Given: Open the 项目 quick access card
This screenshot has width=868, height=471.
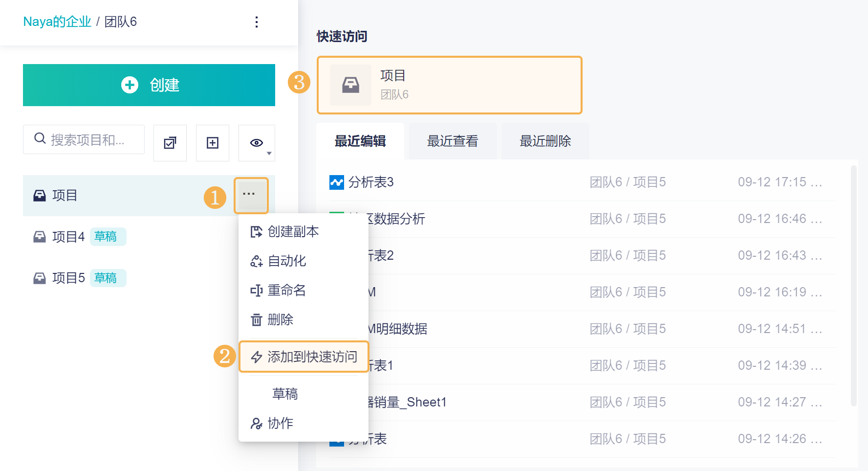Looking at the screenshot, I should (x=450, y=85).
